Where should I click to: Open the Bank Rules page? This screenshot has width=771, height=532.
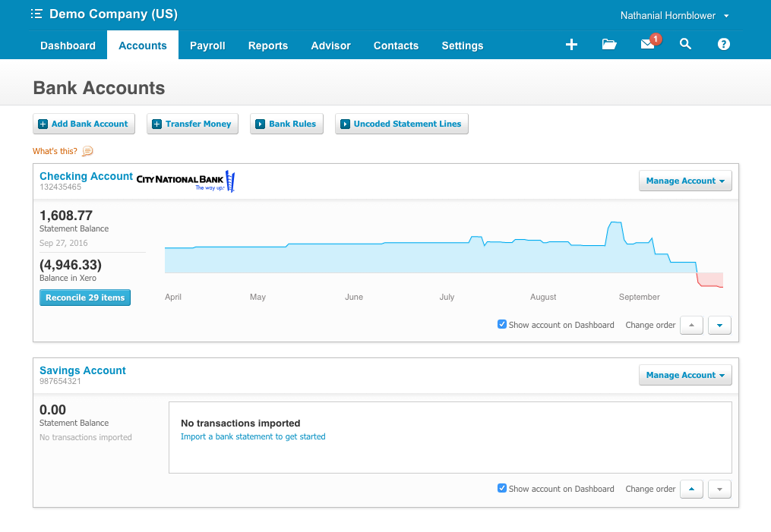click(x=286, y=124)
